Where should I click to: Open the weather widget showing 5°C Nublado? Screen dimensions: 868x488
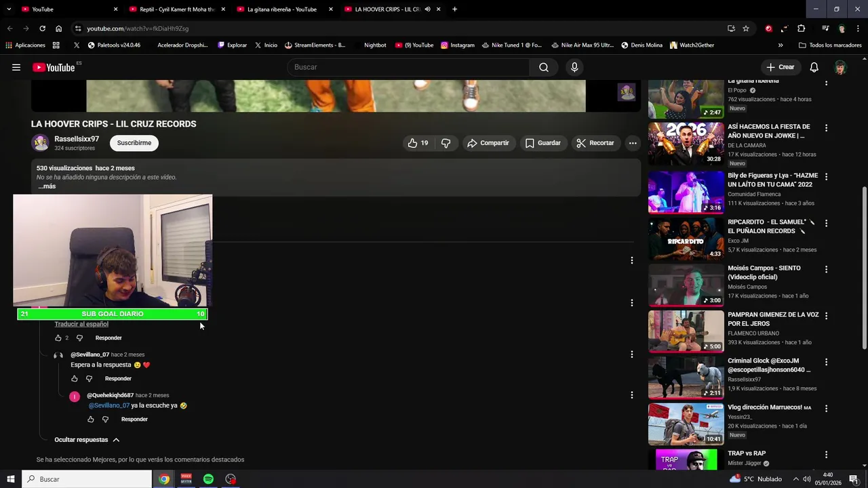coord(755,479)
